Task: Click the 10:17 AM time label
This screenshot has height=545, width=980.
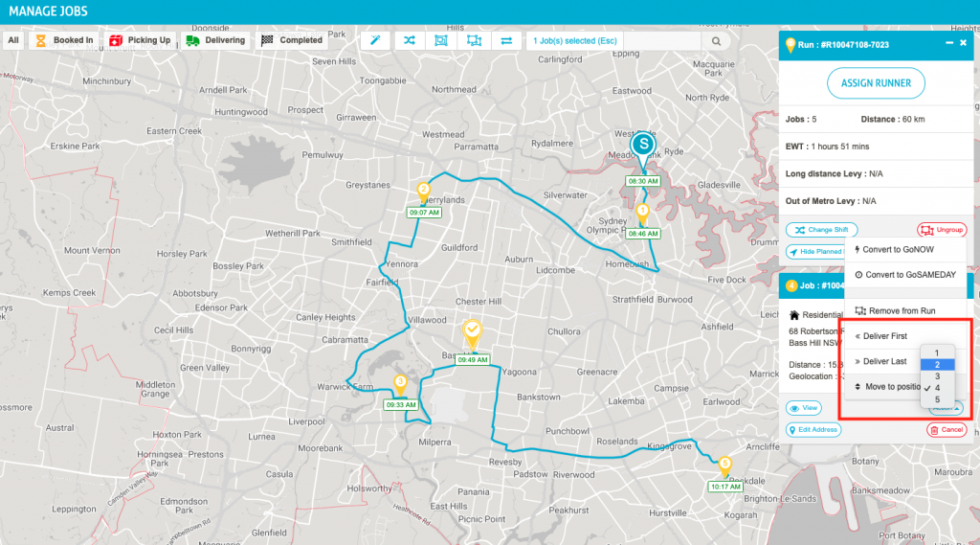Action: click(725, 487)
